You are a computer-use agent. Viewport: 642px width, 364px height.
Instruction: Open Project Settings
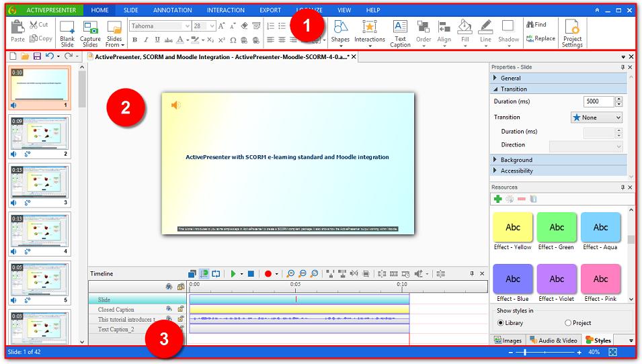coord(572,34)
